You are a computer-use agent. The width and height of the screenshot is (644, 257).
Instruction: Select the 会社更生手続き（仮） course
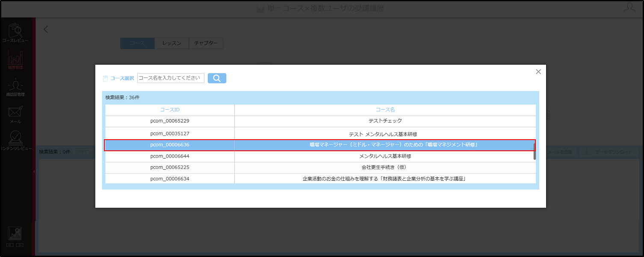[385, 167]
